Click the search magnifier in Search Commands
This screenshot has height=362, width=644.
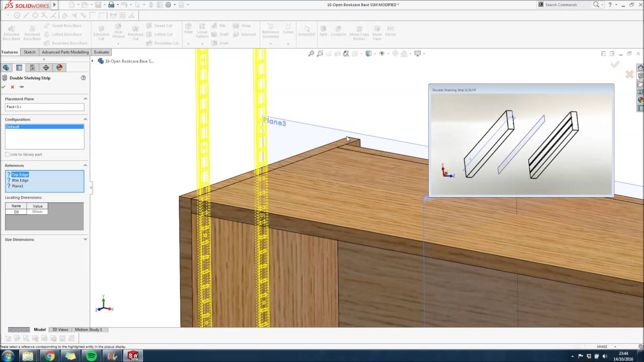[x=596, y=5]
